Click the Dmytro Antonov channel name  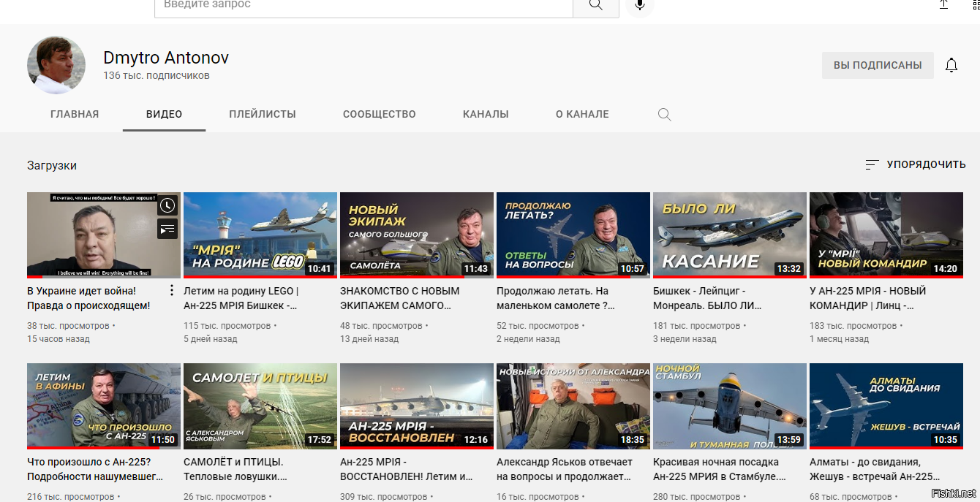[x=166, y=58]
